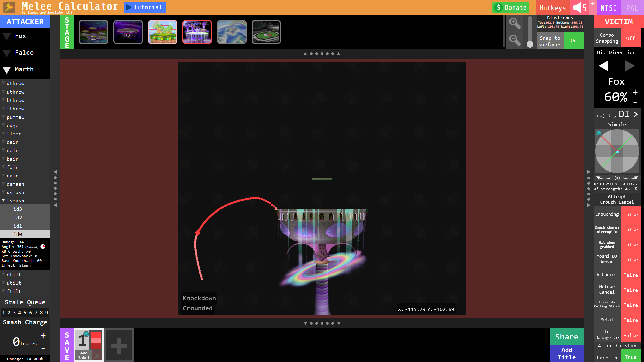
Task: Click the Melee Calculator logo icon
Action: (9, 7)
